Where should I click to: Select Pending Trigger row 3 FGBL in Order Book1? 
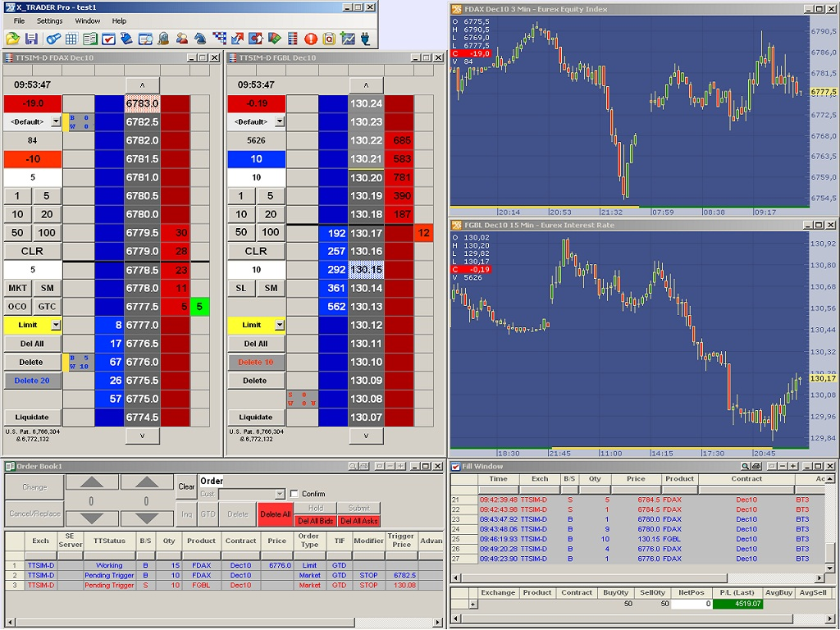pos(224,586)
